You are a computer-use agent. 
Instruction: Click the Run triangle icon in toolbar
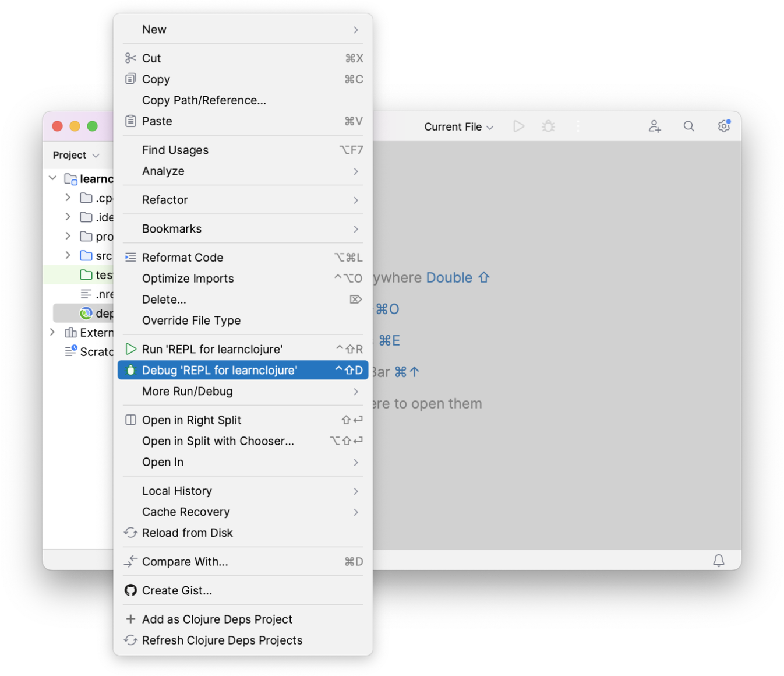pyautogui.click(x=518, y=126)
